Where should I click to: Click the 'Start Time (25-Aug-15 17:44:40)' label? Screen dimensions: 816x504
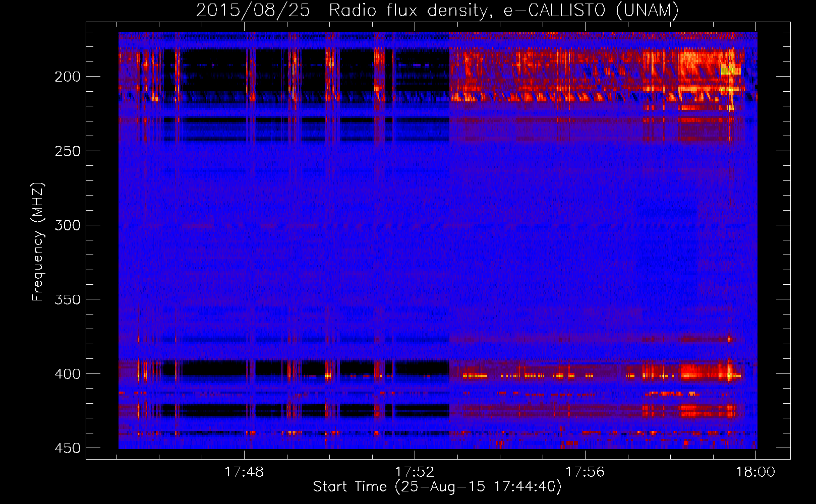coord(437,487)
